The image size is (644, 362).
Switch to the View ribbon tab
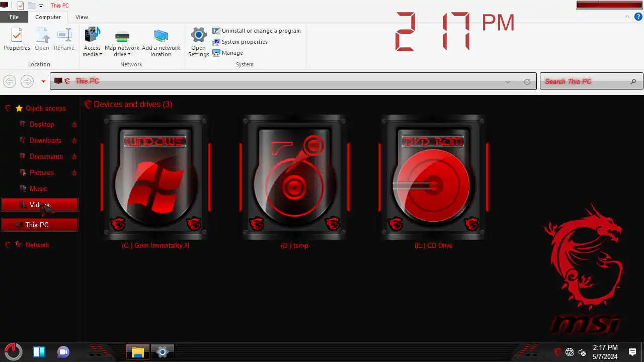tap(82, 17)
